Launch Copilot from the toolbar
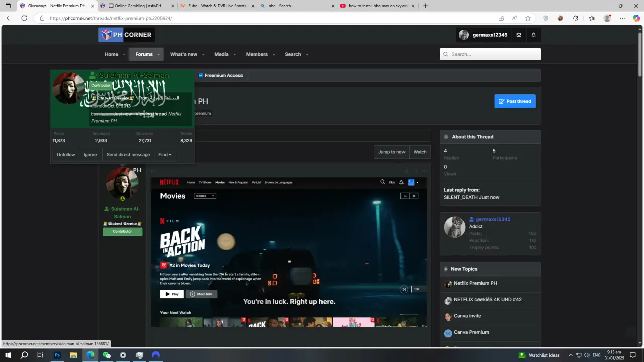The width and height of the screenshot is (644, 362). [x=636, y=18]
